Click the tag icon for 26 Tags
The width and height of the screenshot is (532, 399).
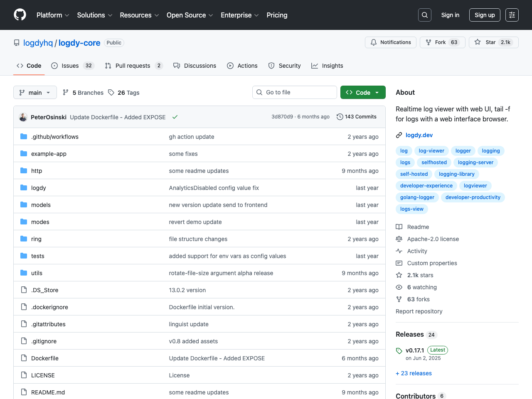point(111,93)
